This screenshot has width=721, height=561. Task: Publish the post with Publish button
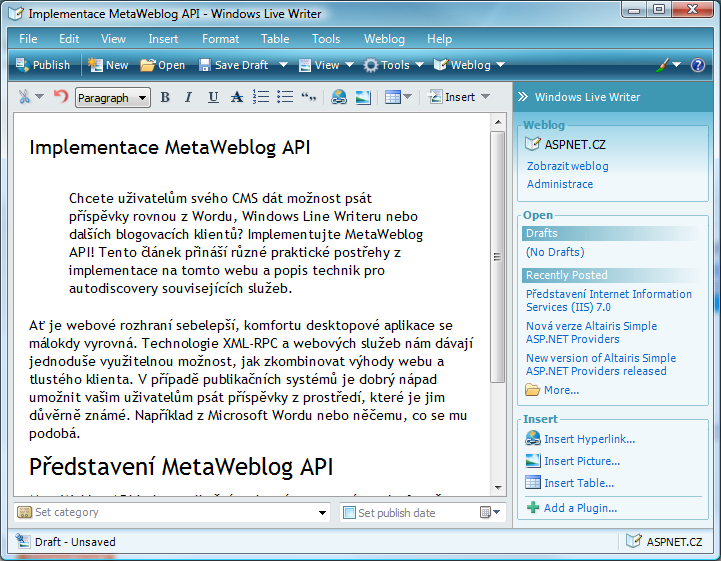42,65
